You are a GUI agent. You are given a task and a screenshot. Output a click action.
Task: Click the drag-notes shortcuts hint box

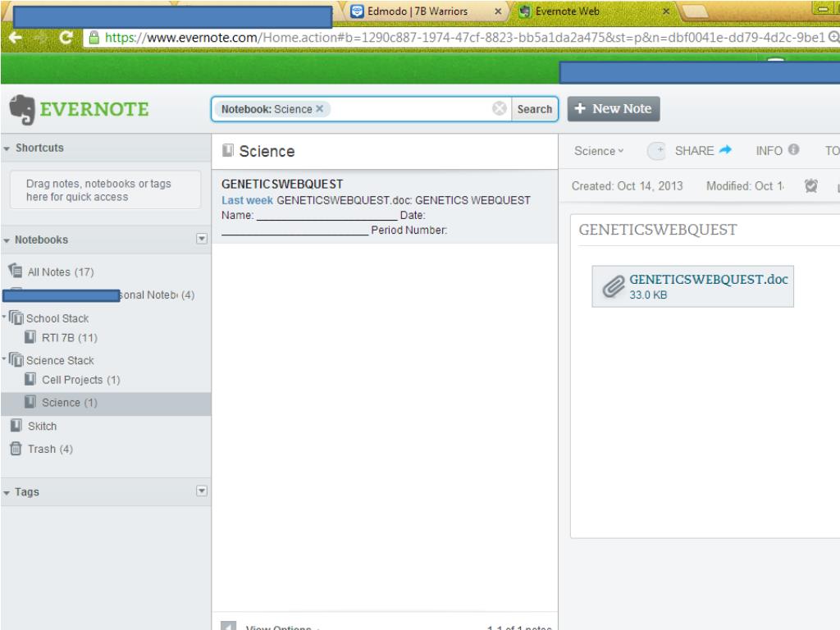pos(106,190)
